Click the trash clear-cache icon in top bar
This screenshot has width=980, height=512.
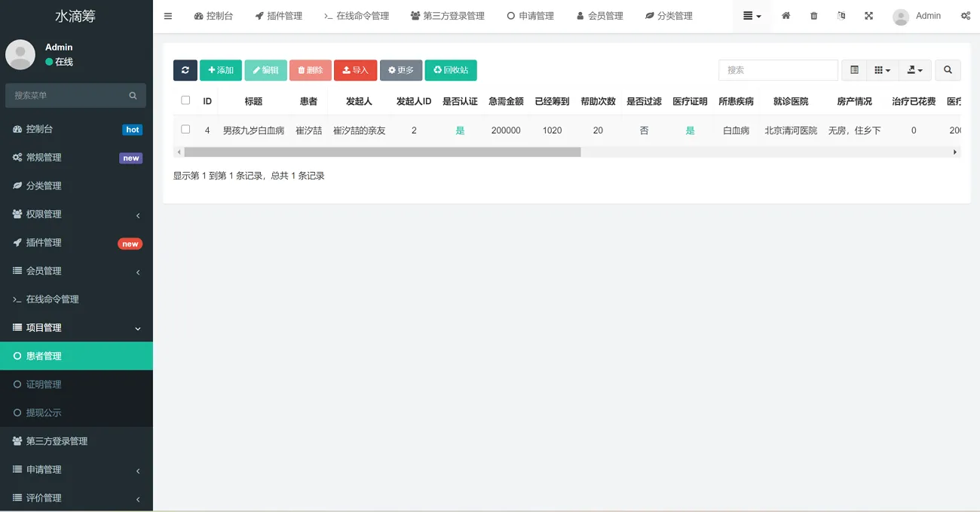813,16
